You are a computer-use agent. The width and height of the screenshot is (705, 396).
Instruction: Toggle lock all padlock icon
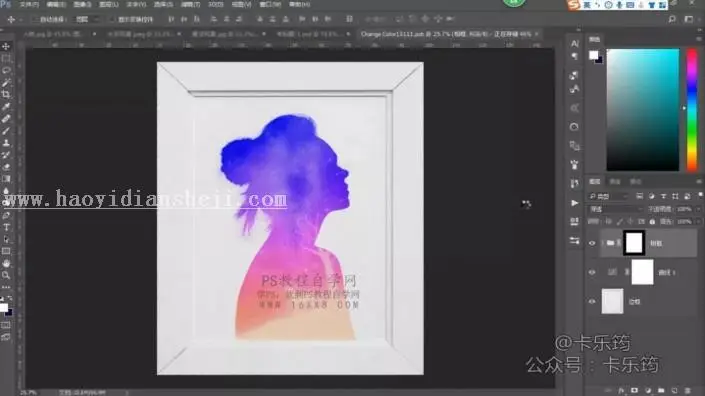click(652, 222)
